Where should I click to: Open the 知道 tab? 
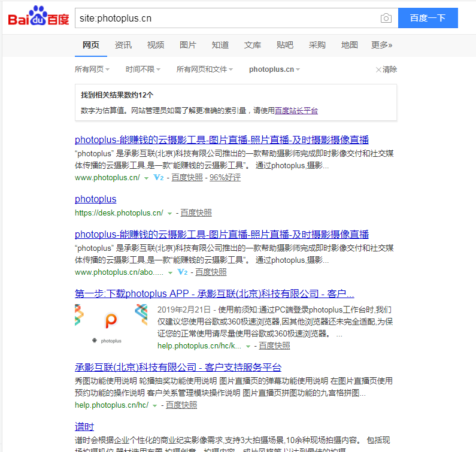[x=220, y=45]
